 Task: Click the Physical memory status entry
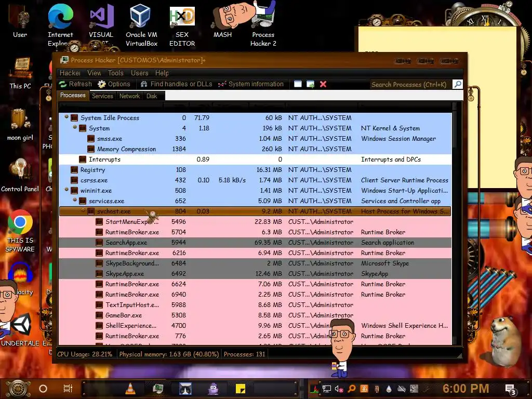click(x=169, y=354)
